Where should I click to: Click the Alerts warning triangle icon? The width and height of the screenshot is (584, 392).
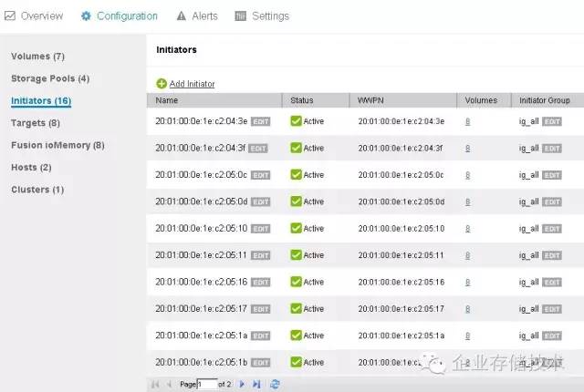181,16
